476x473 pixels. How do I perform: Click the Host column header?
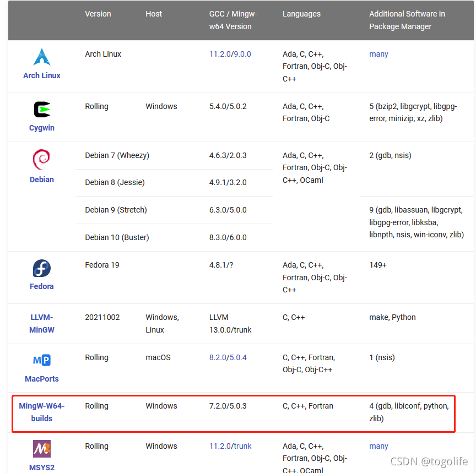(x=154, y=14)
